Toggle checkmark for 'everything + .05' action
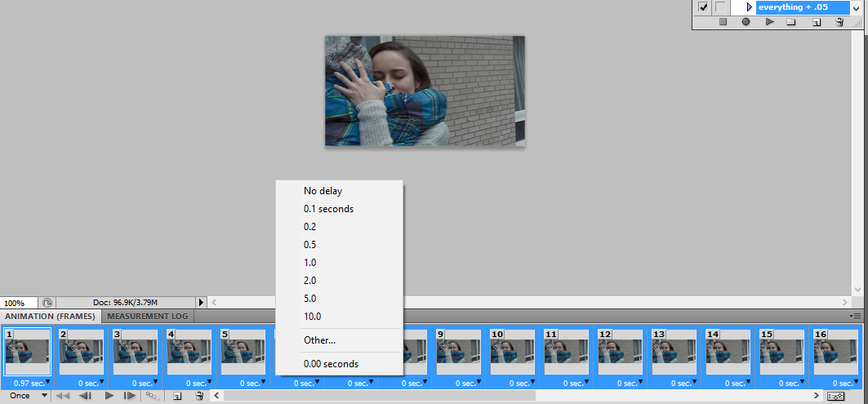The height and width of the screenshot is (404, 868). point(704,7)
